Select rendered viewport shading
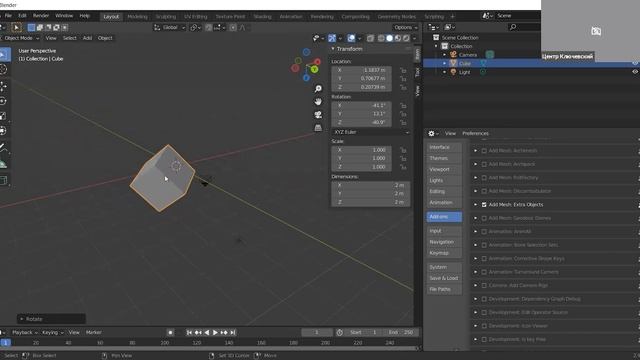Image resolution: width=640 pixels, height=360 pixels. (x=406, y=38)
